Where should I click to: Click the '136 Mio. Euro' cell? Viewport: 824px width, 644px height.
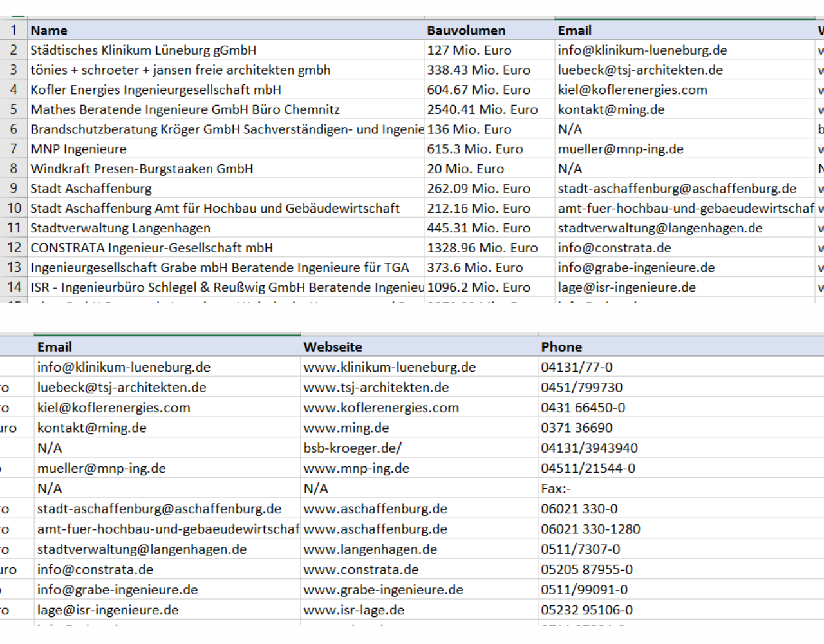(x=490, y=129)
